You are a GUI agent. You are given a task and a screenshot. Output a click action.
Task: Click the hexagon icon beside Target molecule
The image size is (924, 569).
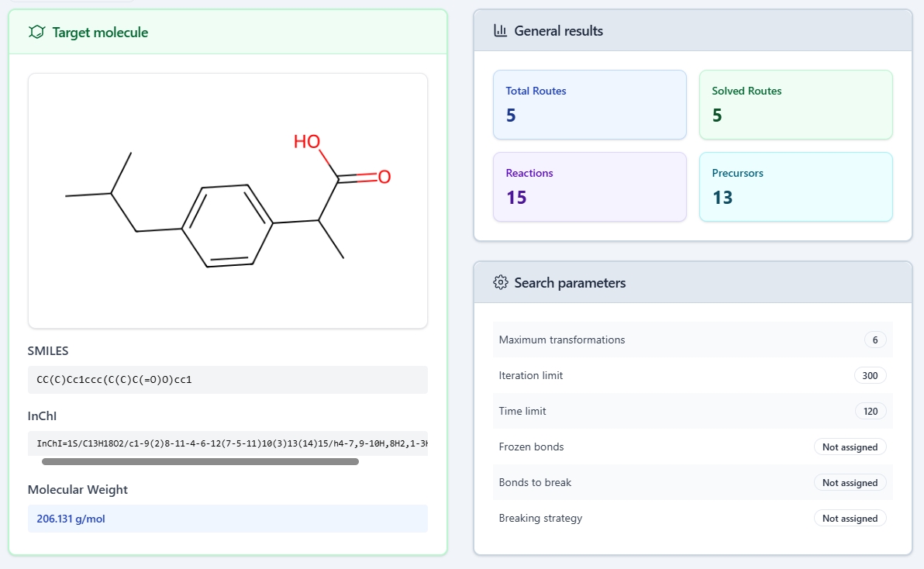36,33
